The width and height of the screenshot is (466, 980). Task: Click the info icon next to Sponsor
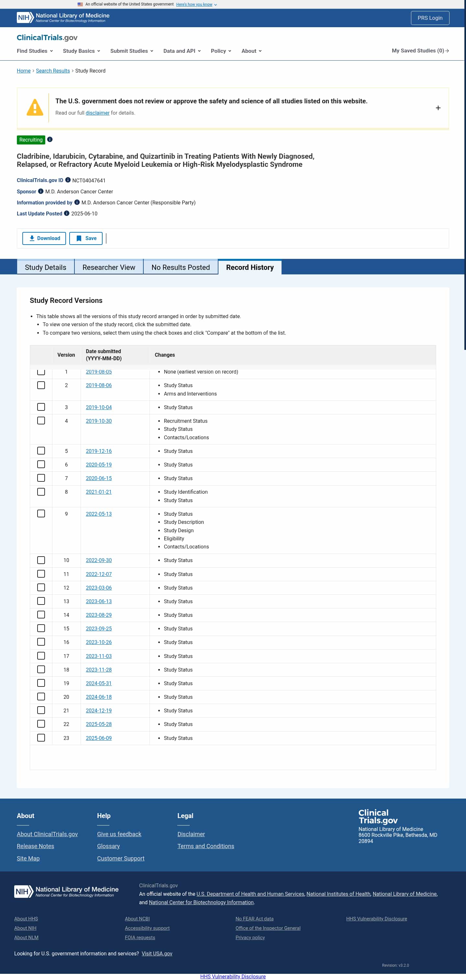[41, 191]
